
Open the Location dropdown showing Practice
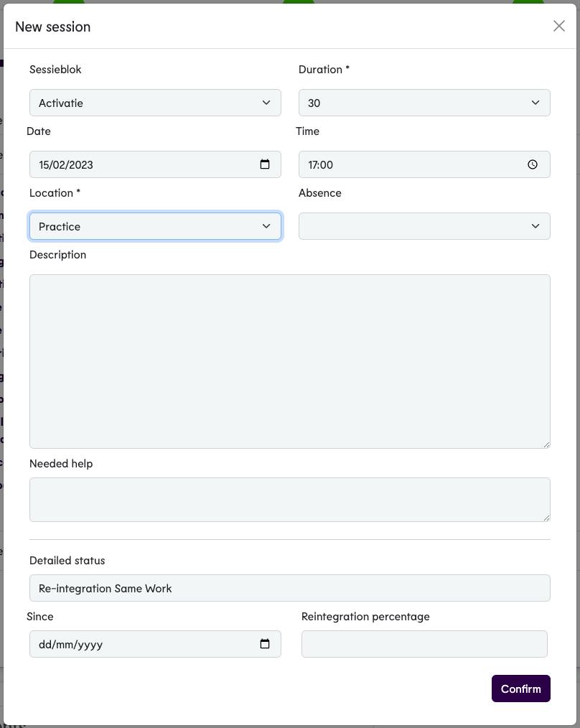(144, 226)
